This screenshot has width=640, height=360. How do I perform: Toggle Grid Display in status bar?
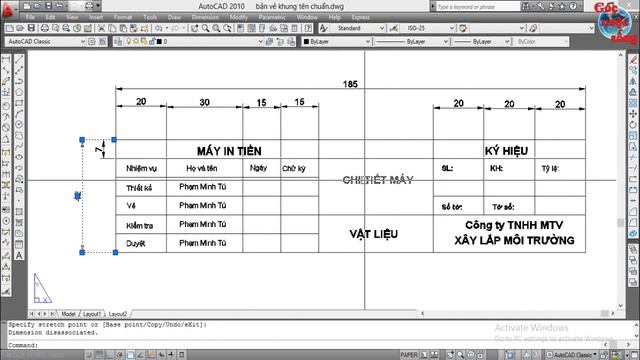click(x=99, y=355)
